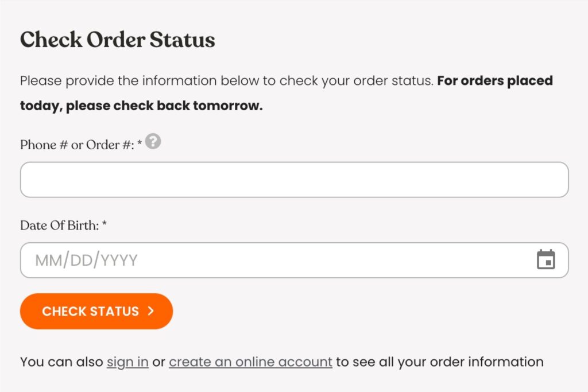Viewport: 588px width, 392px height.
Task: Submit the order status check
Action: (96, 311)
